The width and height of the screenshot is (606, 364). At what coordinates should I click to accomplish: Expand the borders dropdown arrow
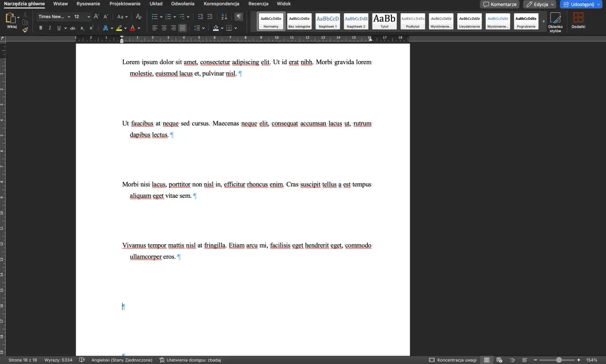[235, 28]
